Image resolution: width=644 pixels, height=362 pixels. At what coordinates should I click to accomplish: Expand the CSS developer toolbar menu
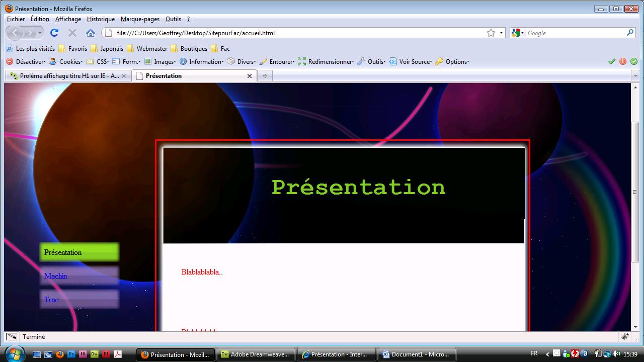pyautogui.click(x=98, y=62)
